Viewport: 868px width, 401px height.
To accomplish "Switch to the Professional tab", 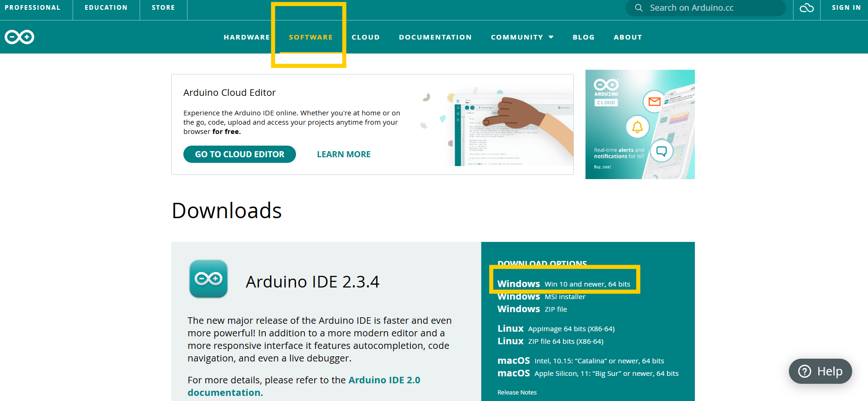I will (33, 8).
